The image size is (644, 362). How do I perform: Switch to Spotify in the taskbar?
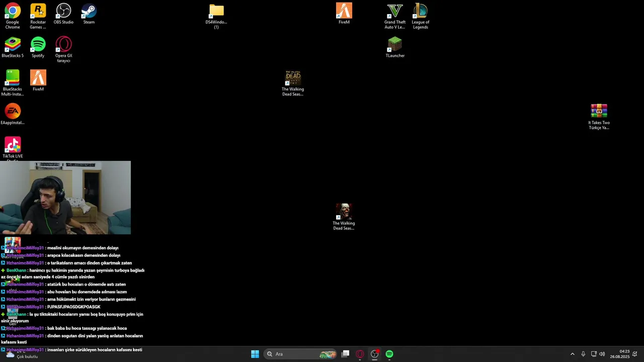coord(389,354)
